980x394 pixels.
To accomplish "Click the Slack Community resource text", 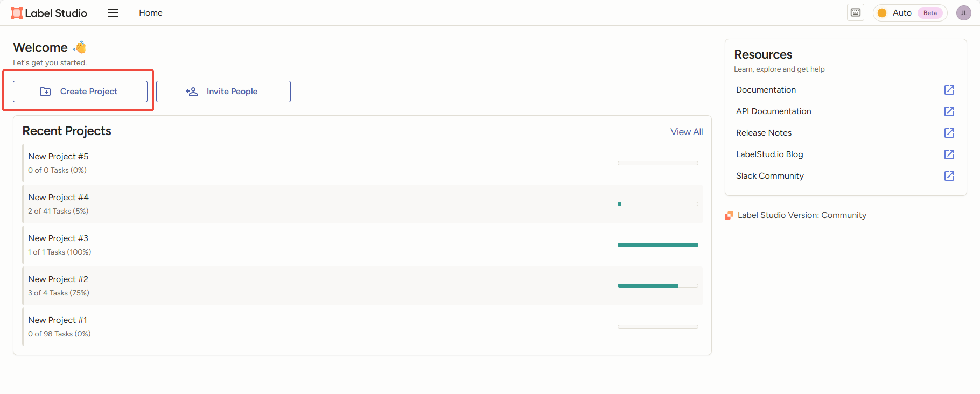I will tap(769, 176).
